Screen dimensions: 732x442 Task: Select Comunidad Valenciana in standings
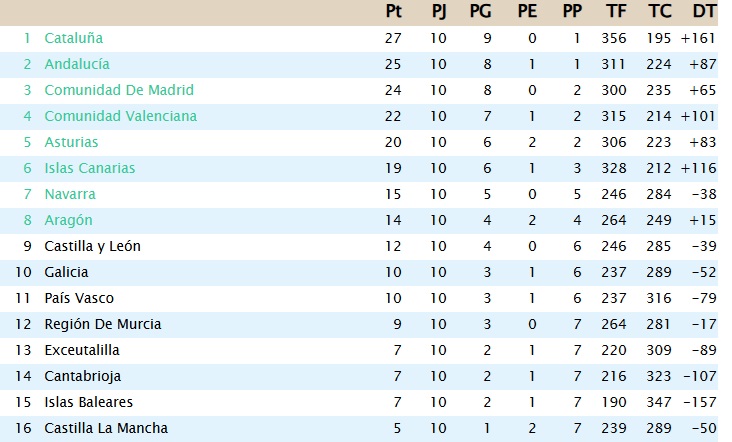[120, 116]
